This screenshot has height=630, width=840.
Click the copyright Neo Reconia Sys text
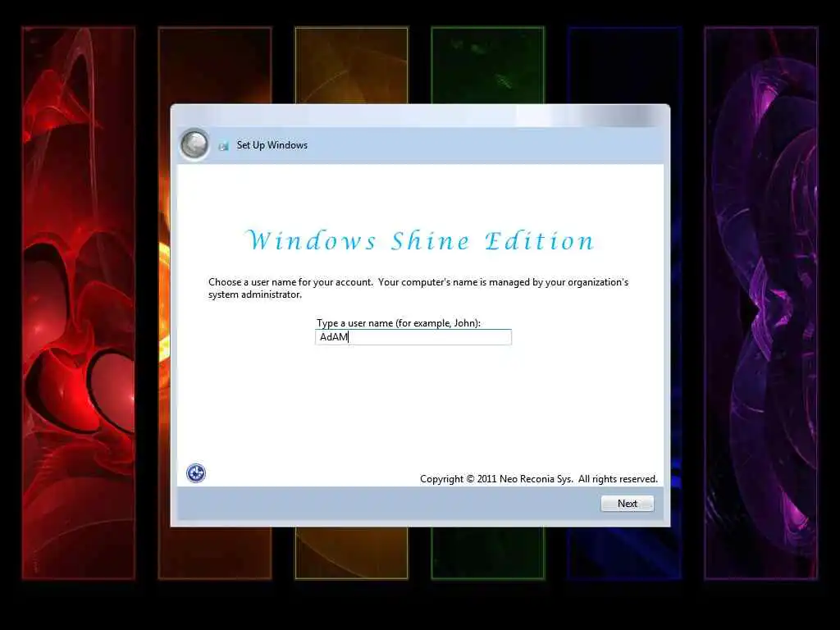(x=539, y=479)
